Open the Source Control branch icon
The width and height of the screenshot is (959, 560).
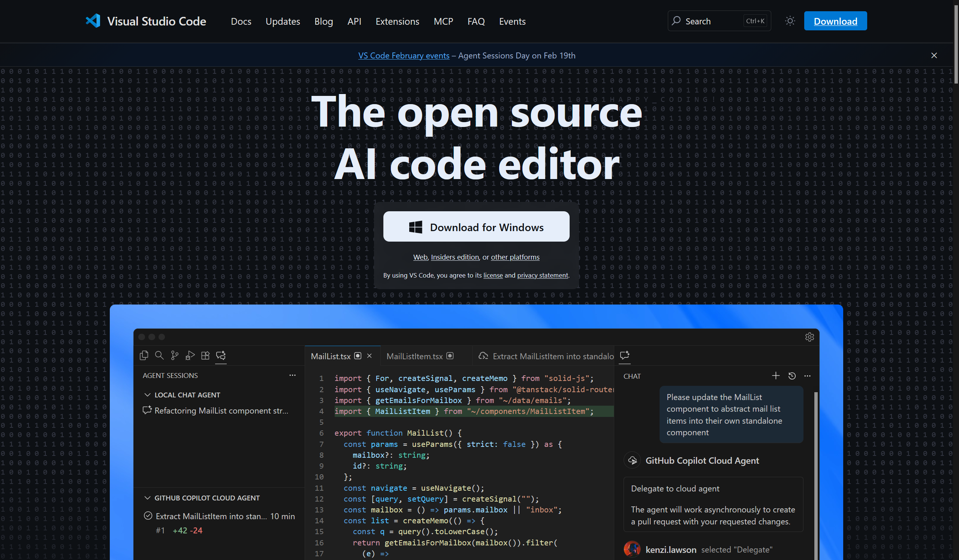point(175,355)
